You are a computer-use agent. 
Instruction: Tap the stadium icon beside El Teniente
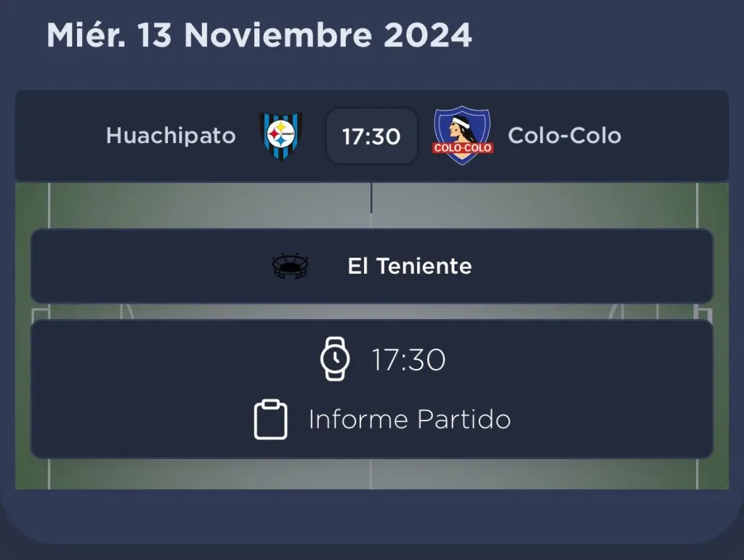(x=290, y=267)
